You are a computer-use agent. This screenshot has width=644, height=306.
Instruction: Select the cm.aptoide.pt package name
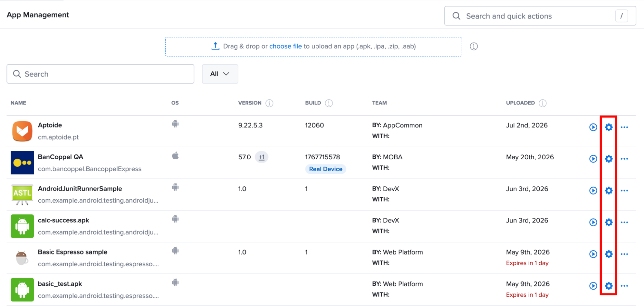pyautogui.click(x=58, y=137)
